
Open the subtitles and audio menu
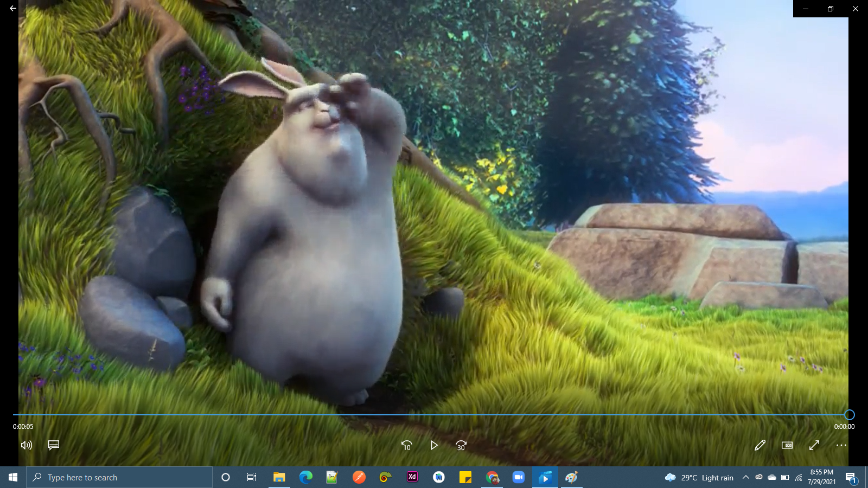[x=54, y=445]
